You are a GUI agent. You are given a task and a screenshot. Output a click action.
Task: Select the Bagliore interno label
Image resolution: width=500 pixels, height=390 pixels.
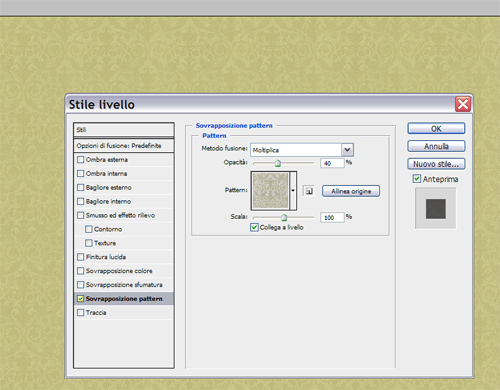click(108, 201)
